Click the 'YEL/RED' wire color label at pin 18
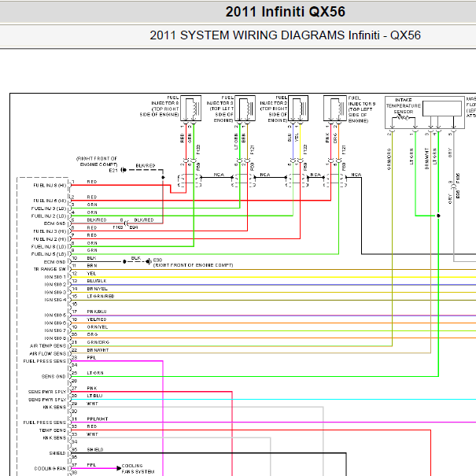The image size is (476, 476). pos(97,319)
